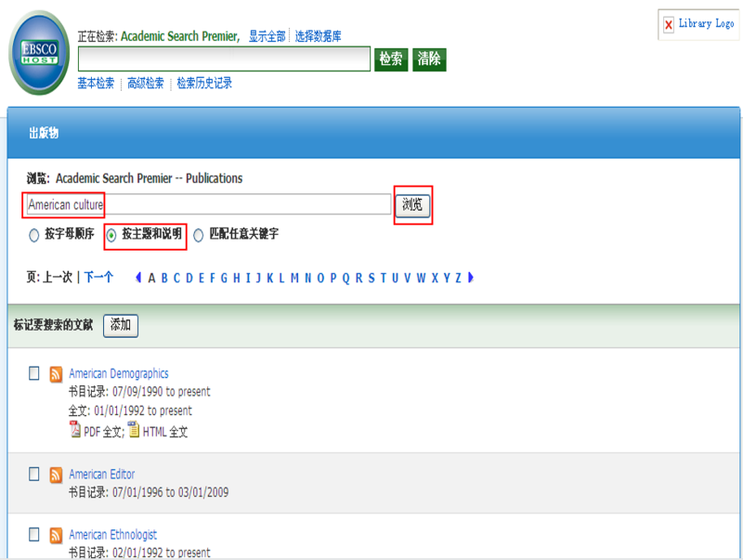Click the 标记要搜索的文献 label
The image size is (743, 560).
(x=53, y=325)
